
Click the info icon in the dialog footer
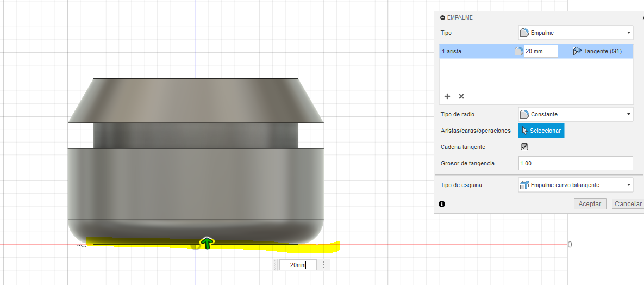point(442,204)
